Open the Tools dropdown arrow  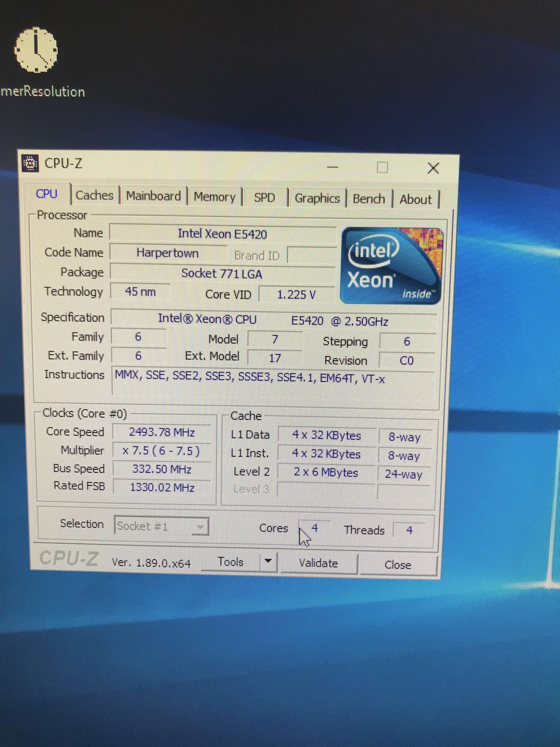pyautogui.click(x=268, y=561)
